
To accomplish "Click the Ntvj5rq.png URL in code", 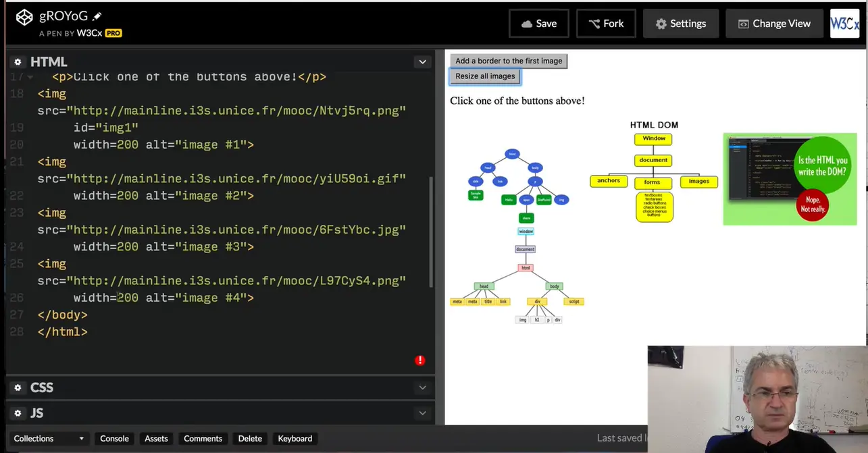I will [x=236, y=111].
